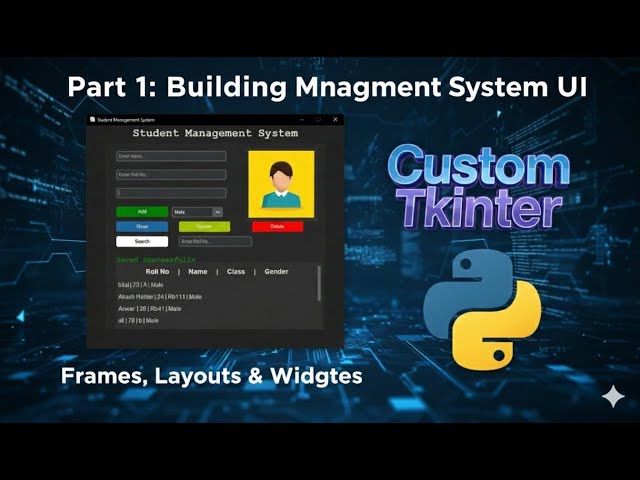The height and width of the screenshot is (480, 640).
Task: Click the student list scrollbar
Action: click(x=319, y=284)
